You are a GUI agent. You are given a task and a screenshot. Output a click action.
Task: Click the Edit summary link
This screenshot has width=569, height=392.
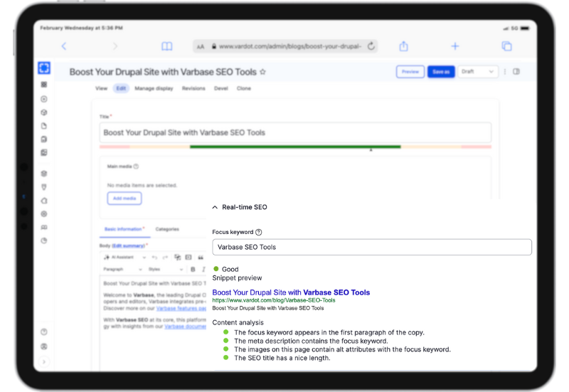click(x=128, y=245)
